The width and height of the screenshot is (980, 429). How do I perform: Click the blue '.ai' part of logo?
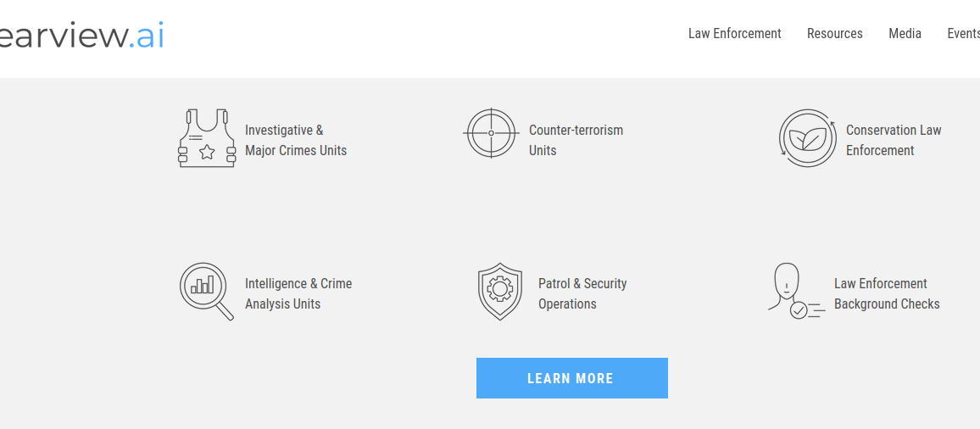[x=147, y=36]
